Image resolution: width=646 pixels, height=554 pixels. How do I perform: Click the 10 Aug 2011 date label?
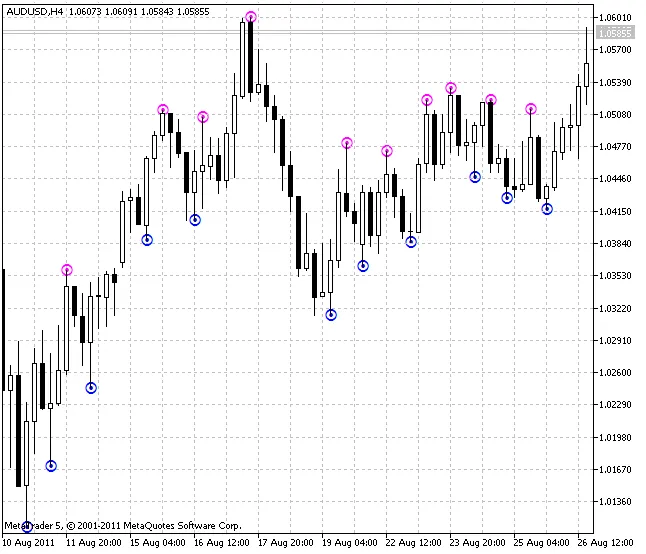coord(32,542)
